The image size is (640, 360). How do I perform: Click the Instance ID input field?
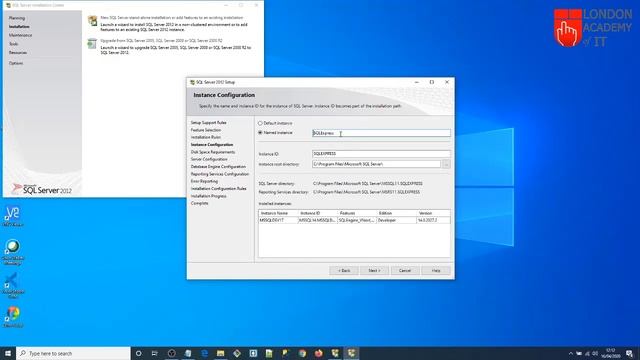click(x=381, y=153)
